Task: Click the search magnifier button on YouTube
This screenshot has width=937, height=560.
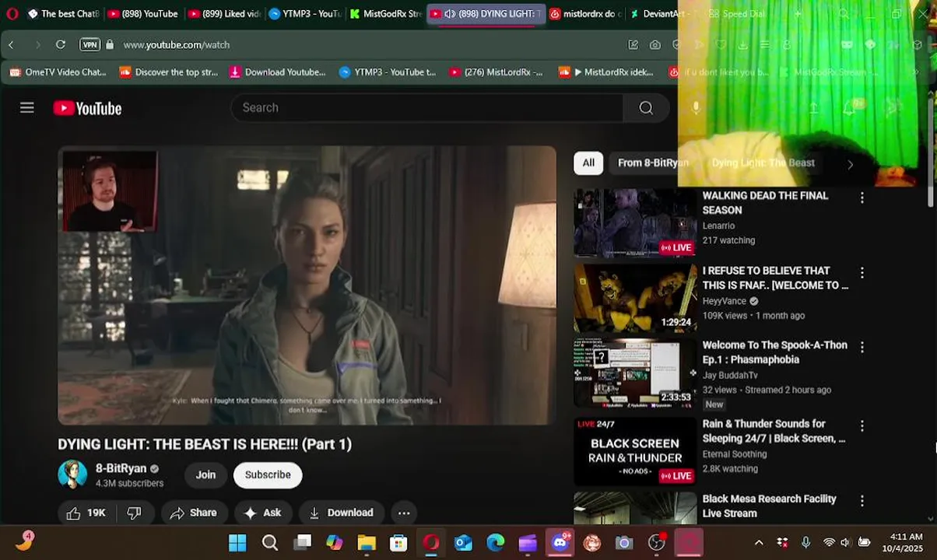Action: tap(646, 107)
